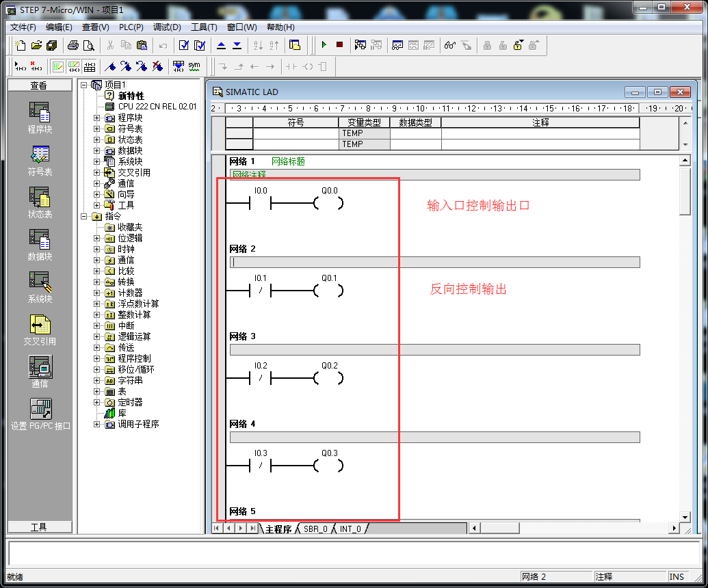Toggle the sym symbol addressing button
This screenshot has width=708, height=588.
[195, 66]
